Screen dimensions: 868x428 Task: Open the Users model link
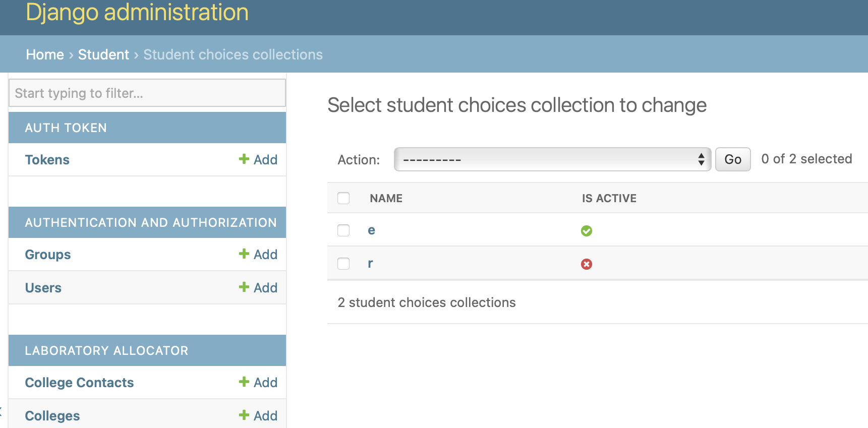(43, 288)
